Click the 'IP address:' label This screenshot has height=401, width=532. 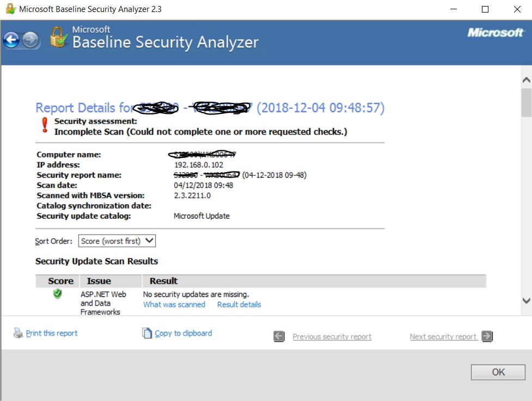pos(58,165)
